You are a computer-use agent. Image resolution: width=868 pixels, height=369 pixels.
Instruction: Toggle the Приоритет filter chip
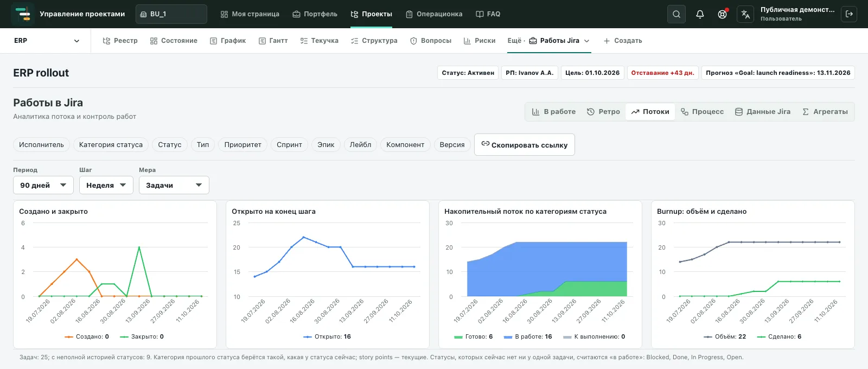[242, 145]
